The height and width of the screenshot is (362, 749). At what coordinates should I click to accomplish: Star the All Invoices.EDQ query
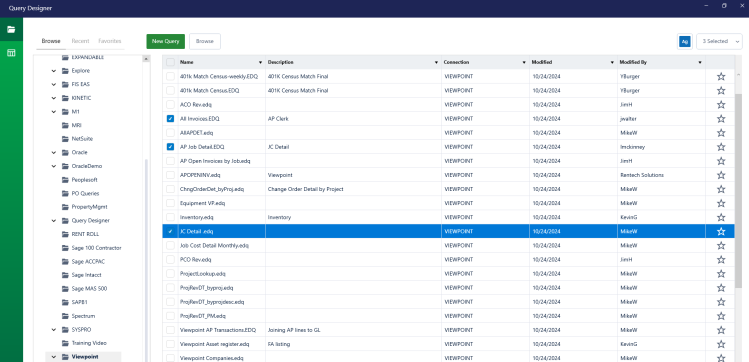pos(721,118)
